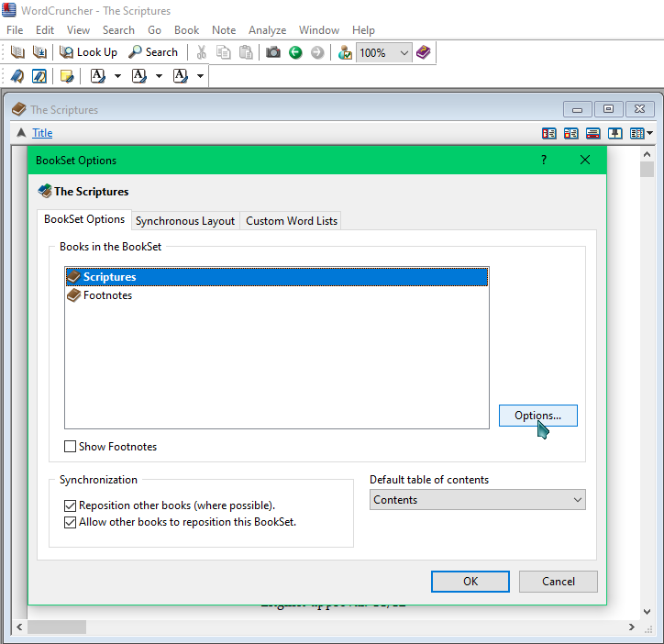
Task: Click the yellow sticky note icon
Action: [x=67, y=76]
